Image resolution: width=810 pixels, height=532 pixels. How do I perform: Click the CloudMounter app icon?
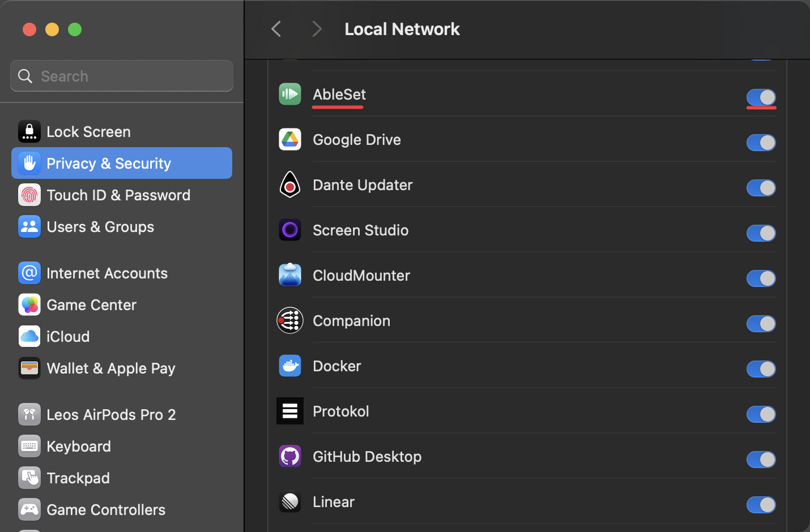[x=289, y=275]
